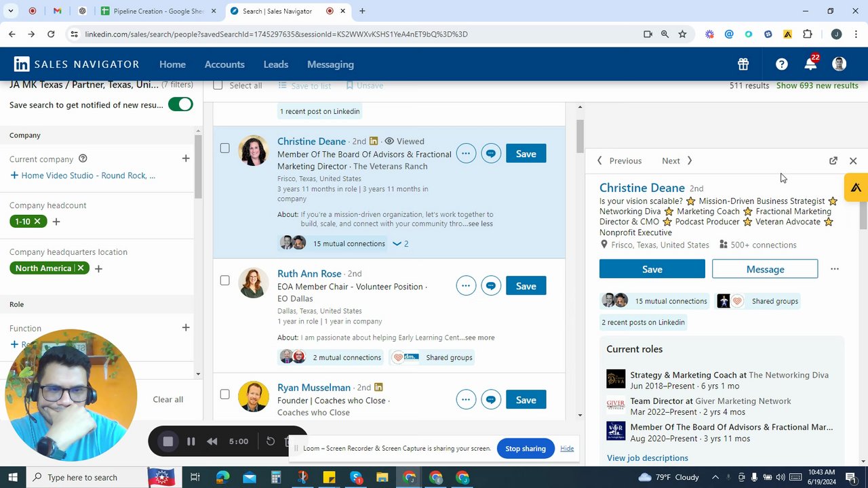Click the yellow side extension tab icon

pos(856,188)
